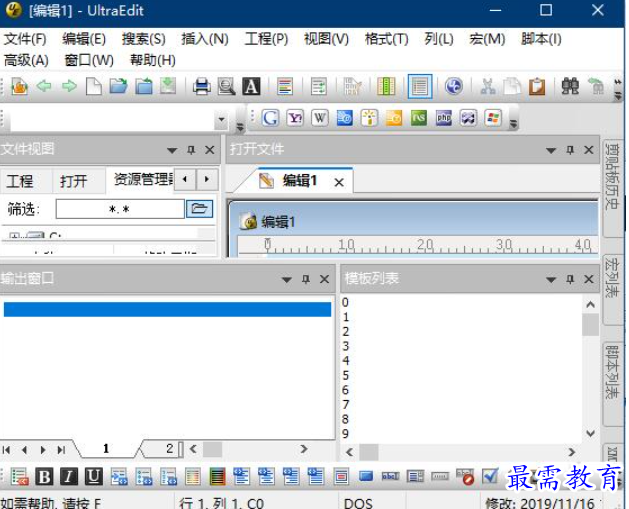Close the 输出窗口 panel
Image resolution: width=629 pixels, height=509 pixels.
click(x=325, y=279)
